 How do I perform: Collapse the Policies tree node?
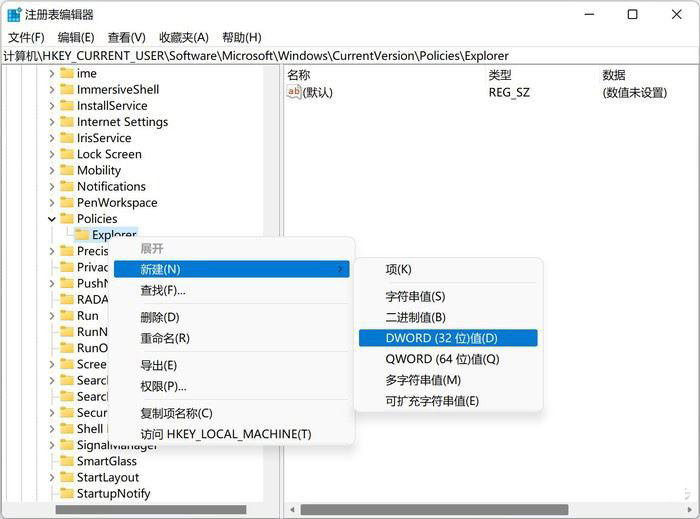click(52, 219)
